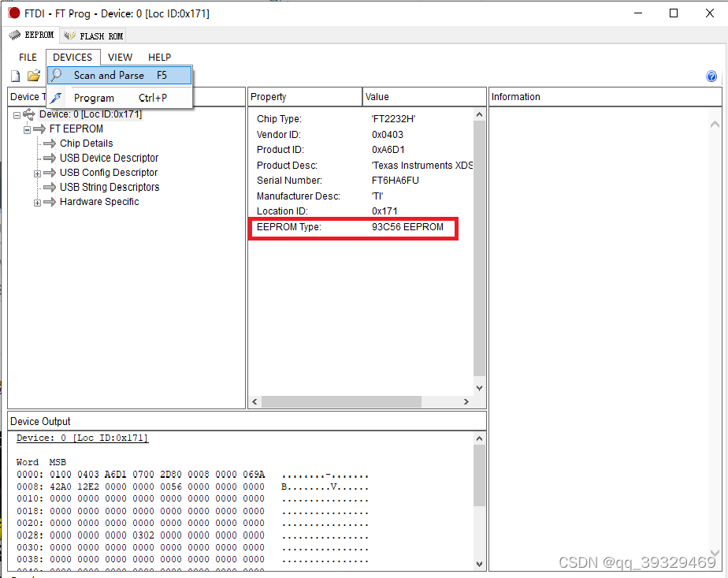
Task: Click the Vendor ID value 0x0403
Action: coord(387,135)
